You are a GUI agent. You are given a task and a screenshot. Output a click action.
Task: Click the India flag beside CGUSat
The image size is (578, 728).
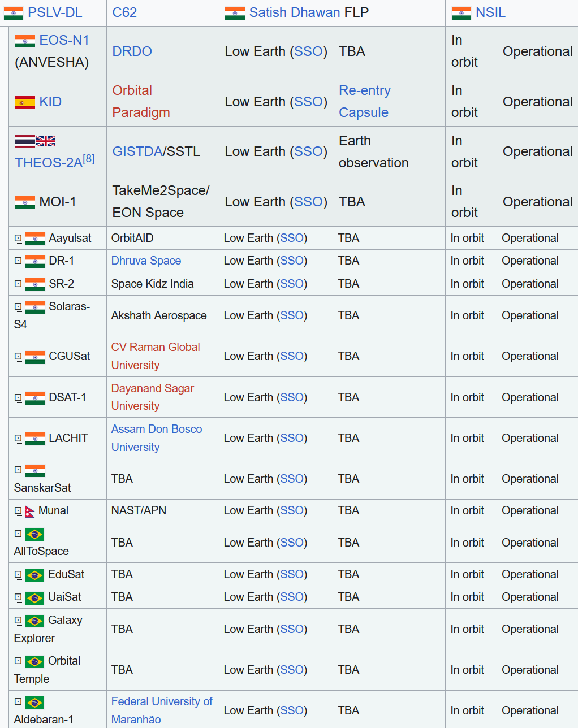click(x=35, y=357)
